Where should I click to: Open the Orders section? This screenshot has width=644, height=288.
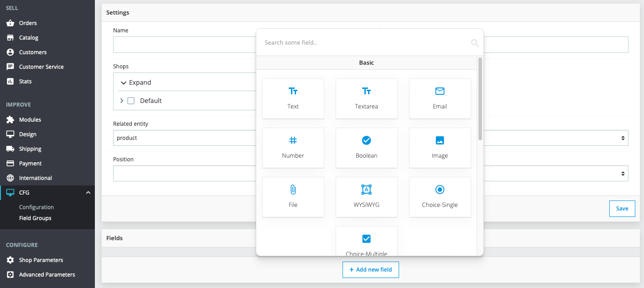[x=28, y=23]
